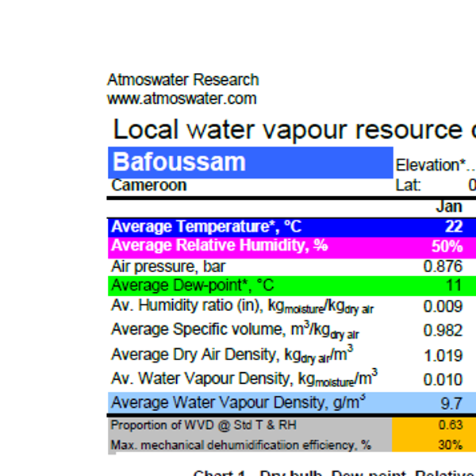476x476 pixels.
Task: Click the 'Average Specific volume' label
Action: click(x=235, y=330)
